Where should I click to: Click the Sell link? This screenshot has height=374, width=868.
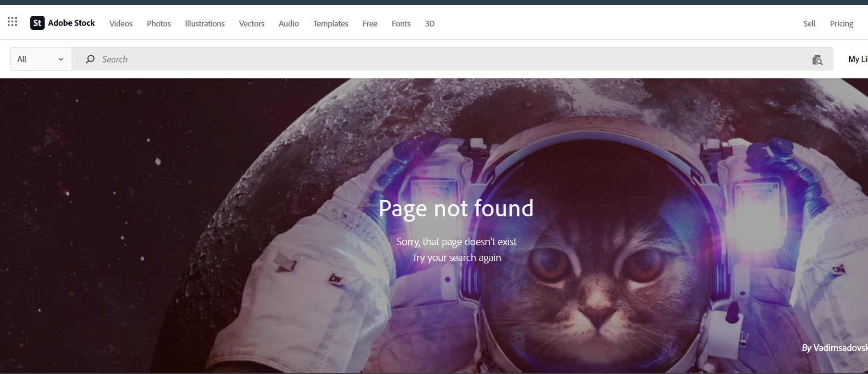[x=809, y=24]
